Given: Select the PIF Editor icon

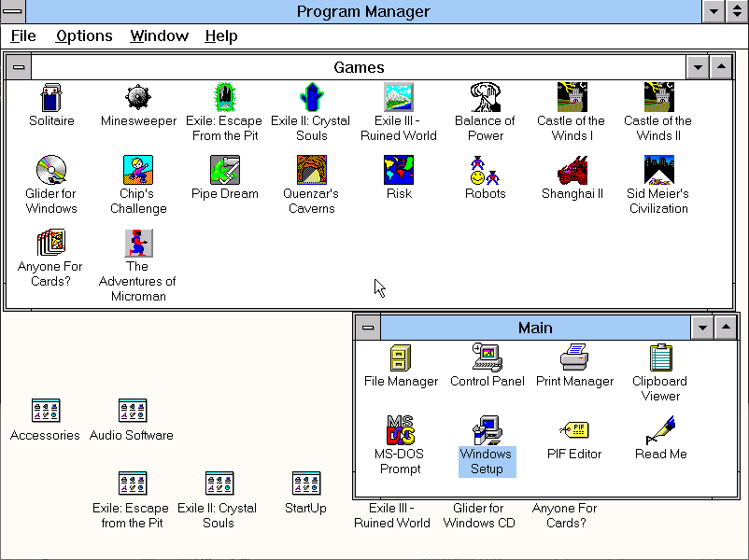Looking at the screenshot, I should [x=574, y=430].
